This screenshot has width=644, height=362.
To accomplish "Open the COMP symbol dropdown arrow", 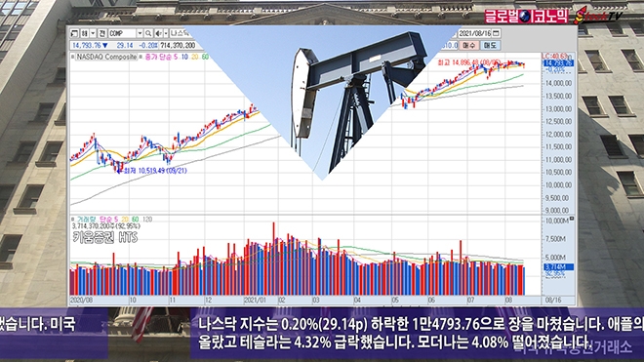I will point(141,33).
